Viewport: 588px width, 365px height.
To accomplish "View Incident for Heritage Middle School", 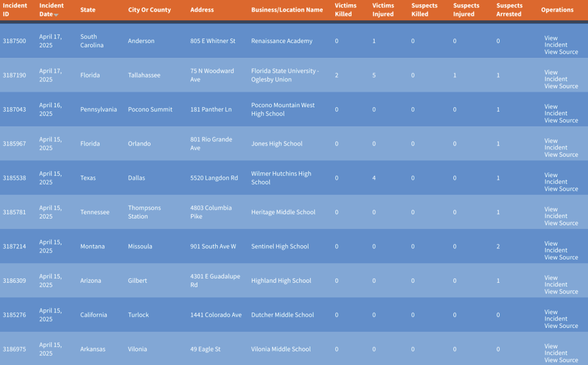I will (x=556, y=212).
